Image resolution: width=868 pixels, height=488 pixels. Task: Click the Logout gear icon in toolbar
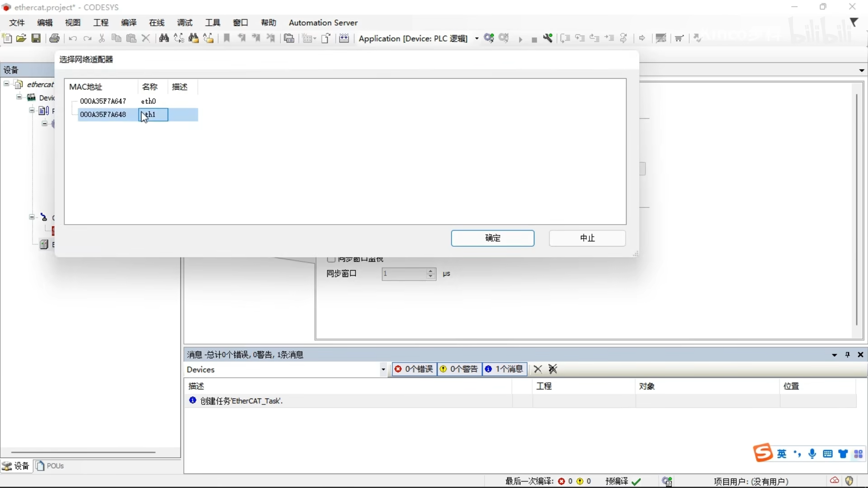pos(504,38)
